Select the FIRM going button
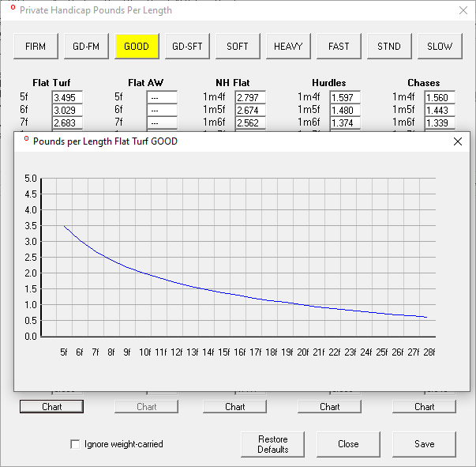 (x=36, y=46)
